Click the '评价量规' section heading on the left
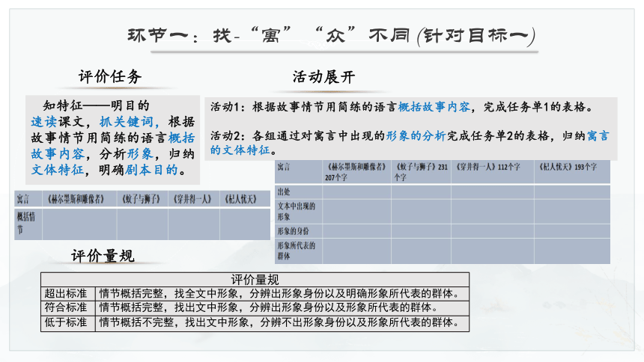The width and height of the screenshot is (644, 362). click(103, 256)
